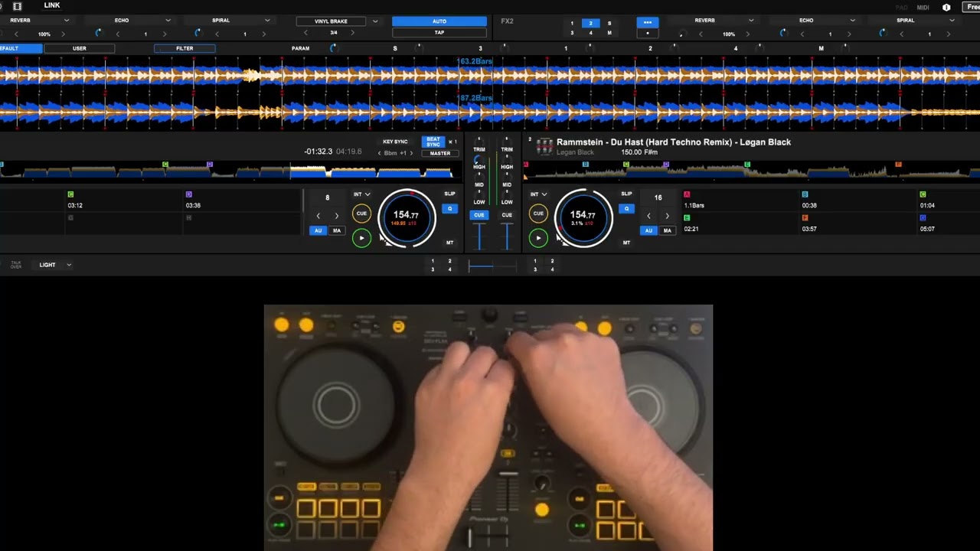Screen dimensions: 980x551
Task: Select the USER pad FX tab
Action: pos(80,48)
